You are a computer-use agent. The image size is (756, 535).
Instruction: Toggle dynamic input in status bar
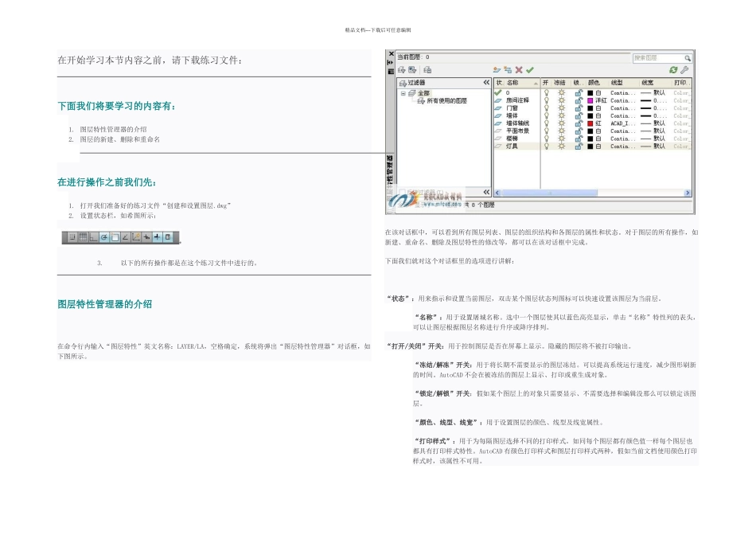click(146, 237)
